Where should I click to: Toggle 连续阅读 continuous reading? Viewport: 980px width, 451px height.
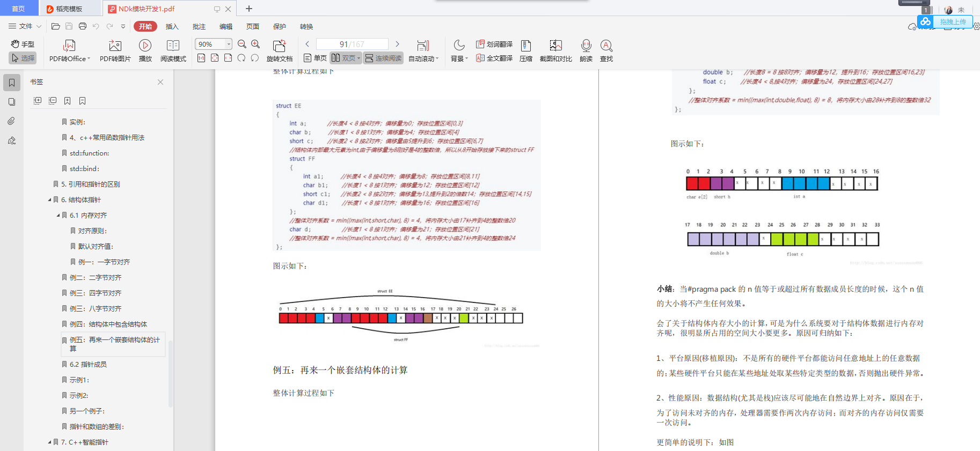click(383, 58)
